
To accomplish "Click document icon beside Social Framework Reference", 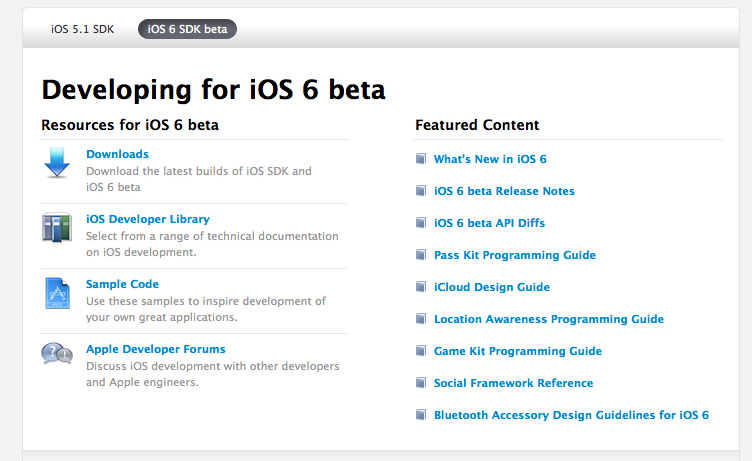I will click(421, 383).
